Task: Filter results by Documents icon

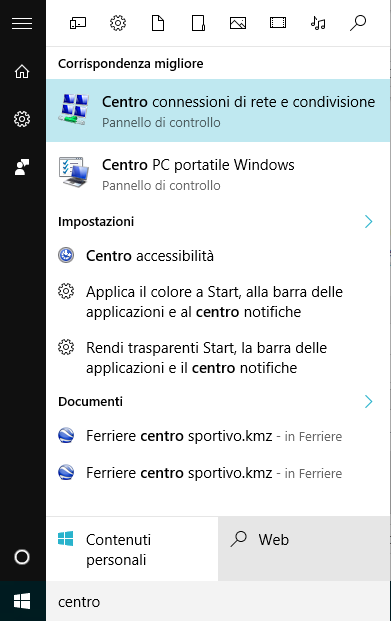Action: (158, 23)
